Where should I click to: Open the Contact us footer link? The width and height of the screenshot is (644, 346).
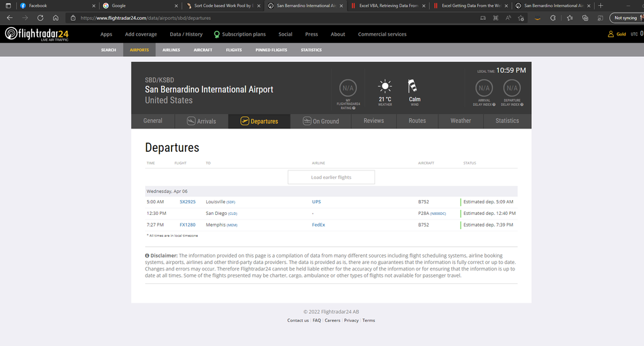(x=298, y=320)
